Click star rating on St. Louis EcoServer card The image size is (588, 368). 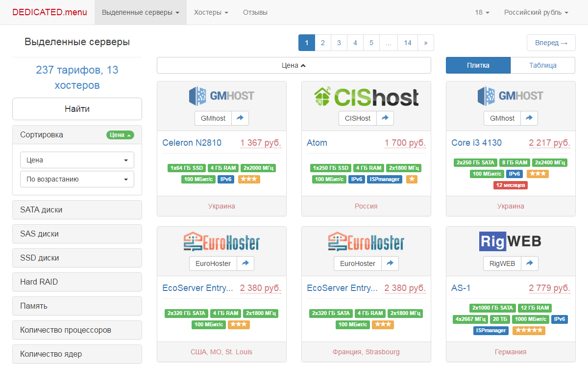239,324
